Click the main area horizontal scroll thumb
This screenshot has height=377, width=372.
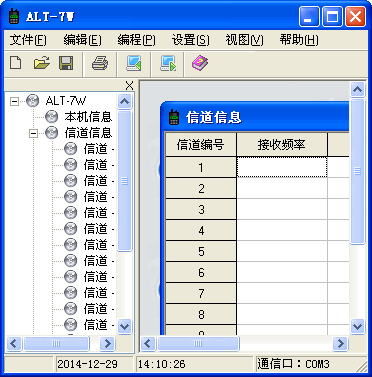point(198,343)
